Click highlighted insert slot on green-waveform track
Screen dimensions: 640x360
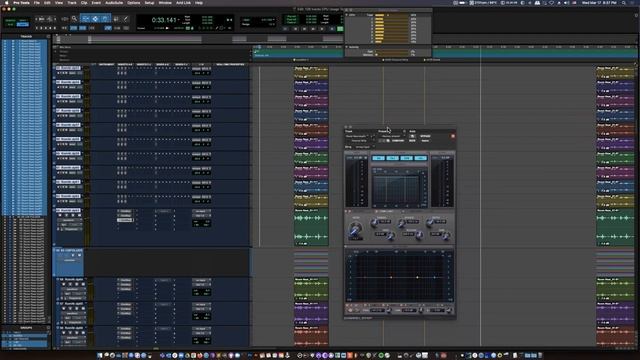point(125,220)
